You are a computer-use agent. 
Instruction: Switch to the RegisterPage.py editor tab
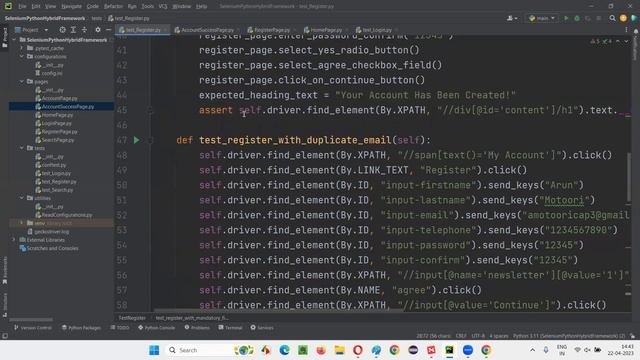click(x=271, y=30)
